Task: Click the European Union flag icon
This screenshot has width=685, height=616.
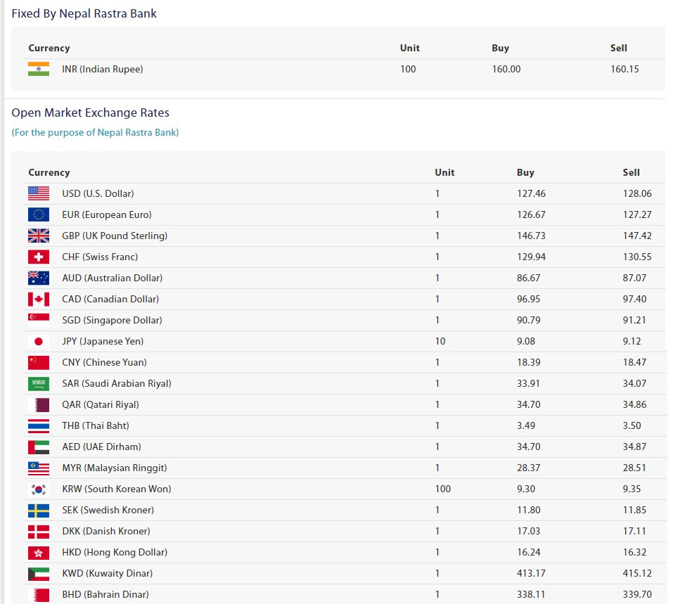Action: click(39, 214)
